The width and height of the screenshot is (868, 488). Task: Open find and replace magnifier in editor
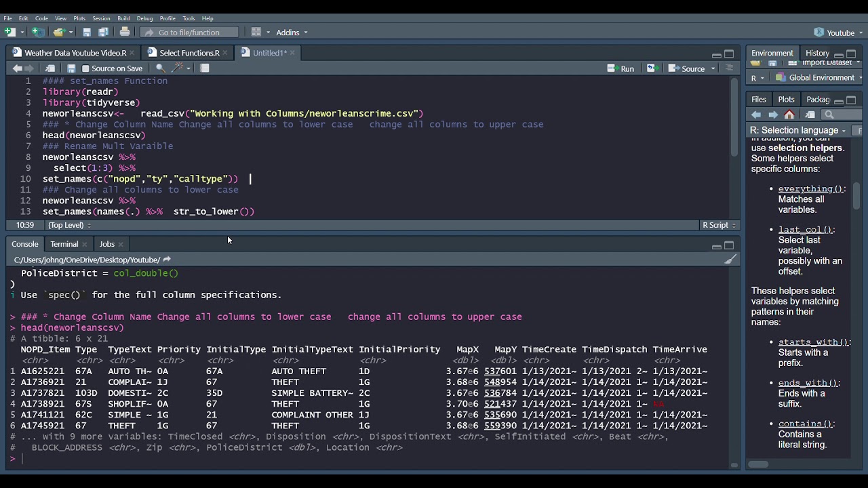(161, 68)
